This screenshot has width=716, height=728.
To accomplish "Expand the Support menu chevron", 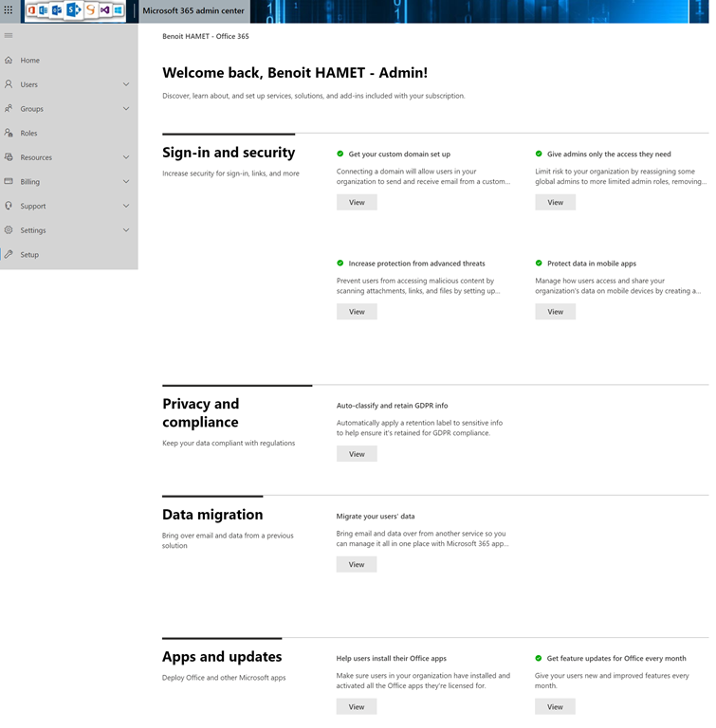I will (126, 206).
